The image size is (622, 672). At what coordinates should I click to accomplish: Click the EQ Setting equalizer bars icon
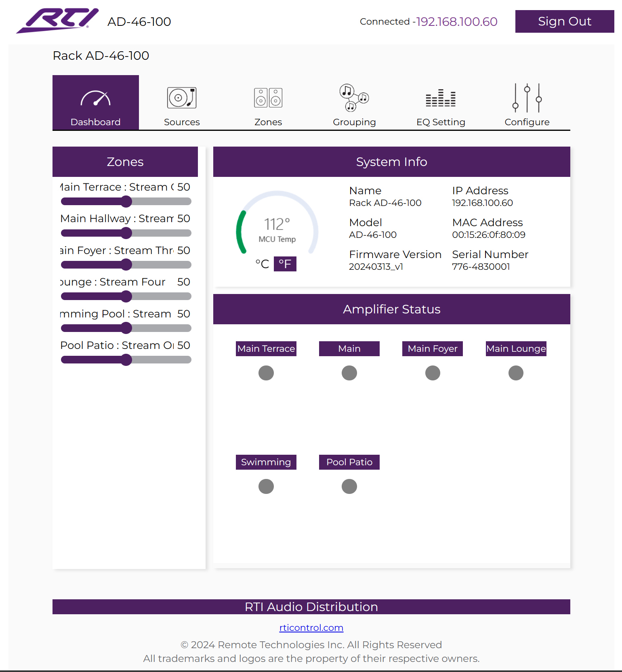[441, 98]
